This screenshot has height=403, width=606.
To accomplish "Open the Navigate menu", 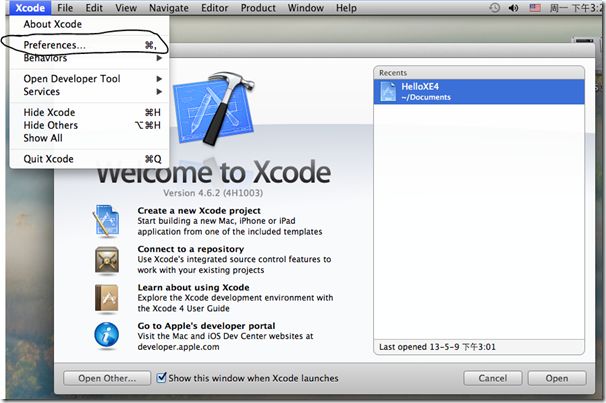I will pos(169,8).
